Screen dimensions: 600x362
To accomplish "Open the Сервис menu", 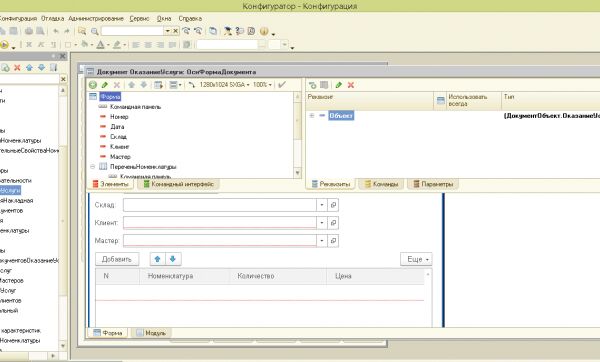I will (x=139, y=18).
